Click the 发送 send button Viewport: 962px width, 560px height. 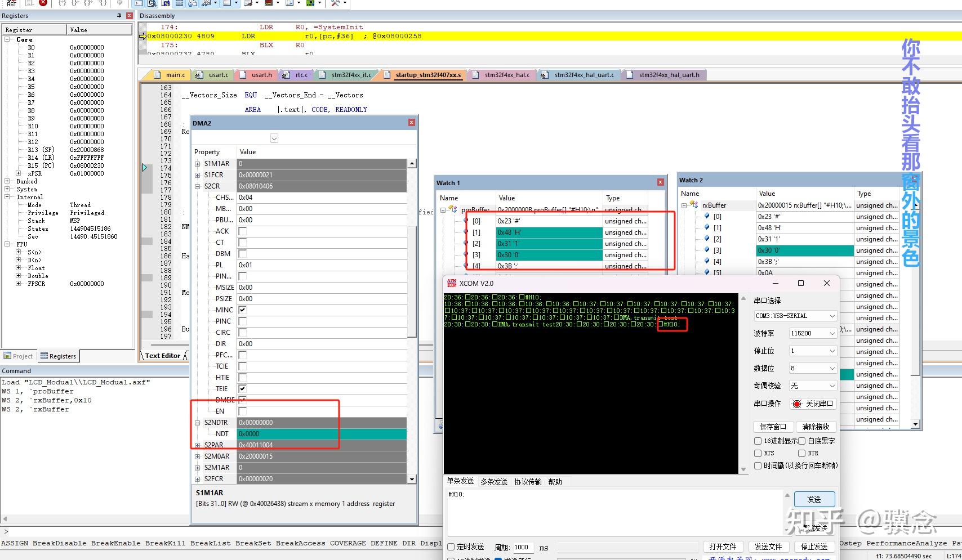pyautogui.click(x=814, y=499)
